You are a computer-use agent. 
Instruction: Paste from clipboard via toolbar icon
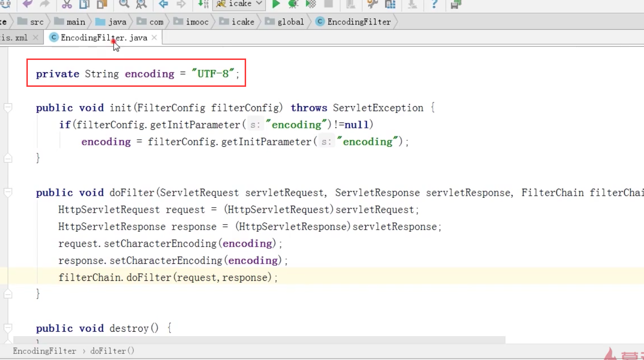click(x=101, y=4)
